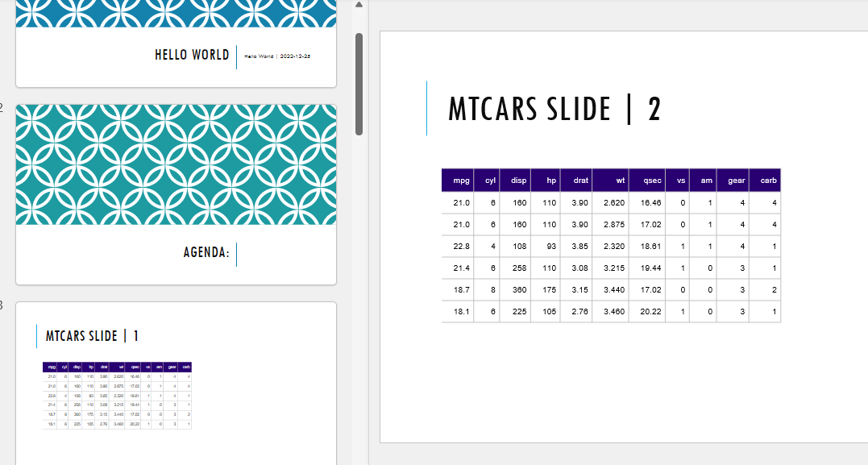The height and width of the screenshot is (465, 868).
Task: Select the disp column header
Action: tap(515, 181)
